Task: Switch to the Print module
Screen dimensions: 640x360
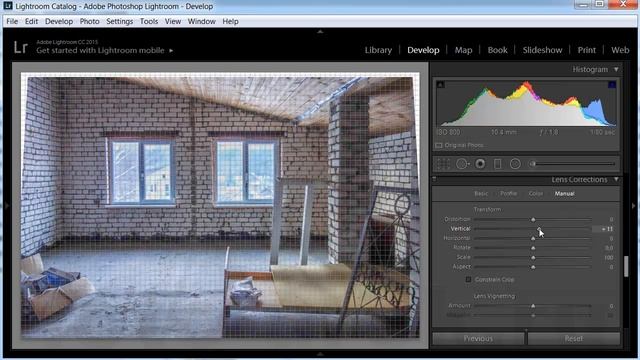Action: point(587,50)
